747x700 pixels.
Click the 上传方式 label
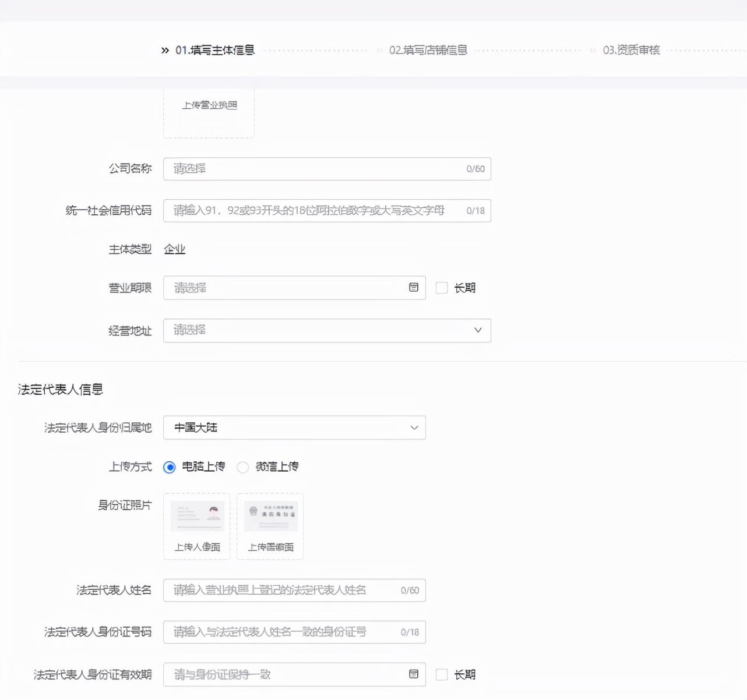click(x=131, y=466)
